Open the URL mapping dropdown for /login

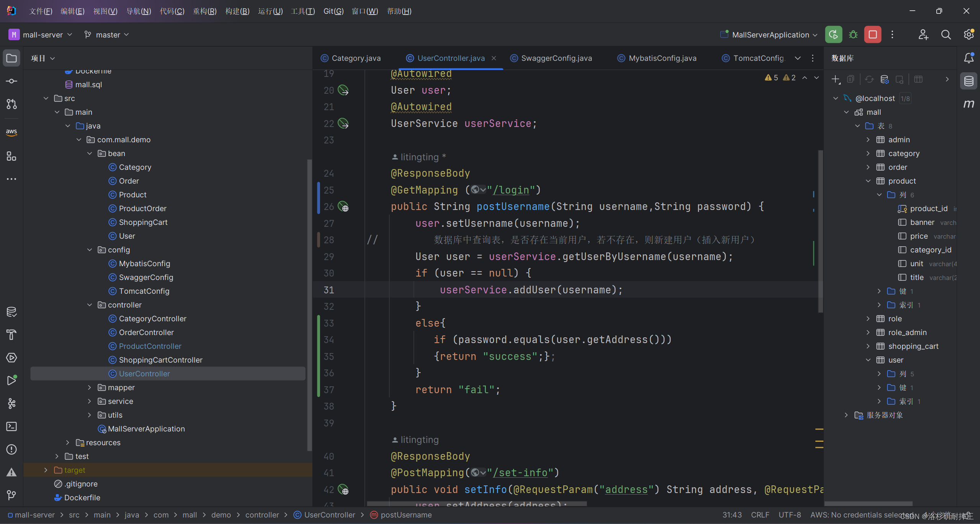[x=479, y=190]
